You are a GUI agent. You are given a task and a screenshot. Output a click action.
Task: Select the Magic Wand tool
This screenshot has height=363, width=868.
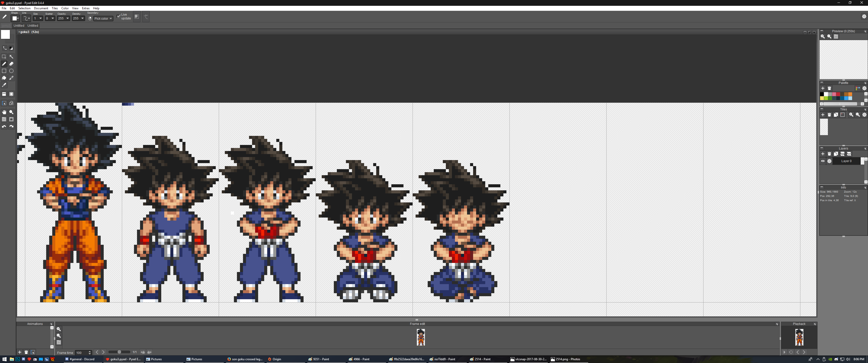tap(11, 56)
